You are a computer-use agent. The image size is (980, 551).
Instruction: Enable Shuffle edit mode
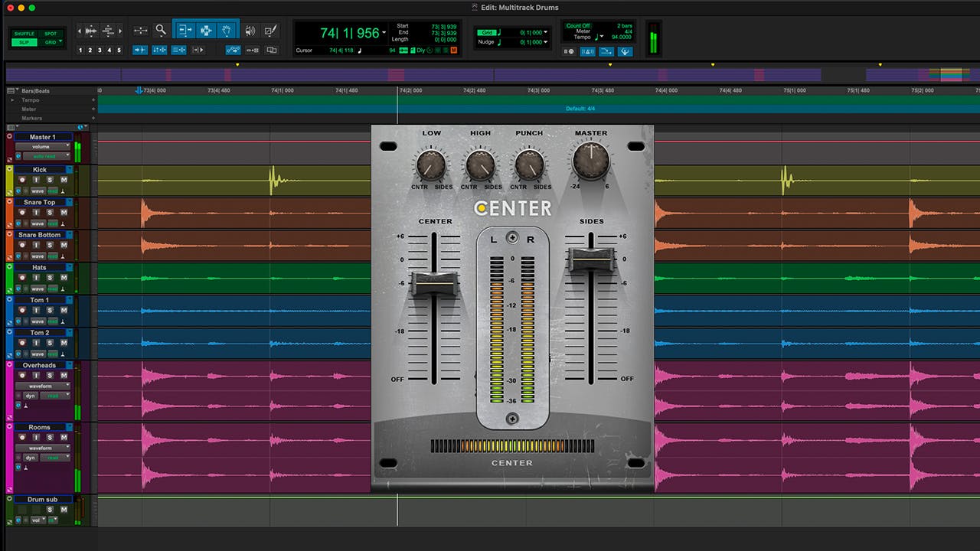(x=24, y=34)
